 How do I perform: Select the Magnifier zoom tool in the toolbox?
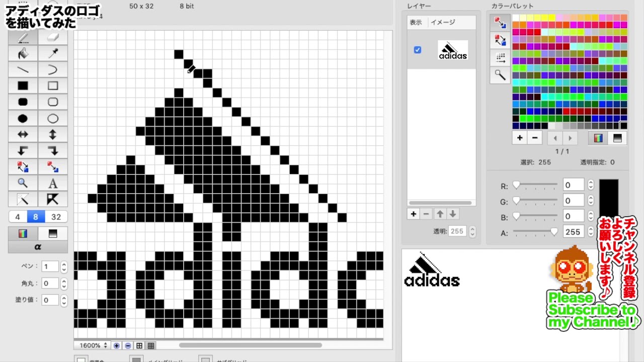click(23, 183)
